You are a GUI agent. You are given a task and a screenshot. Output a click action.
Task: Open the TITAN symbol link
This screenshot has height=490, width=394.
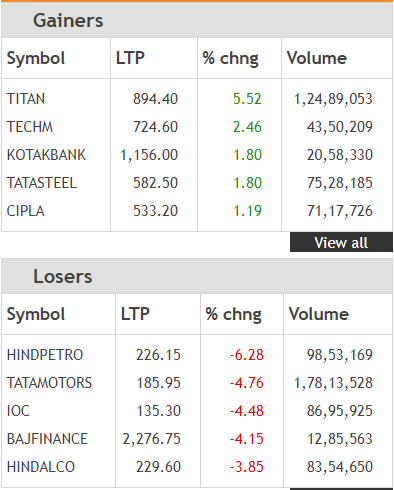26,99
